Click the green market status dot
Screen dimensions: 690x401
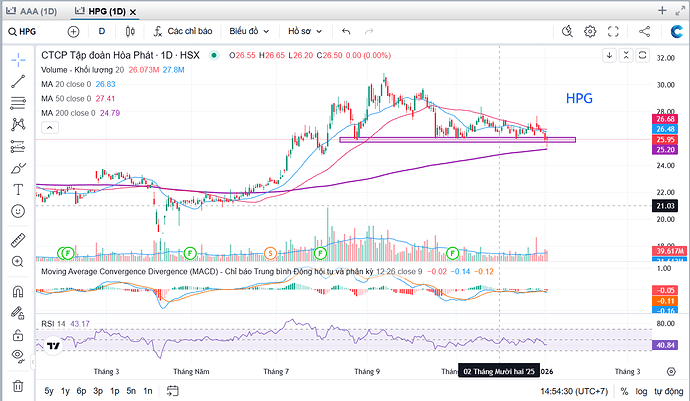214,55
